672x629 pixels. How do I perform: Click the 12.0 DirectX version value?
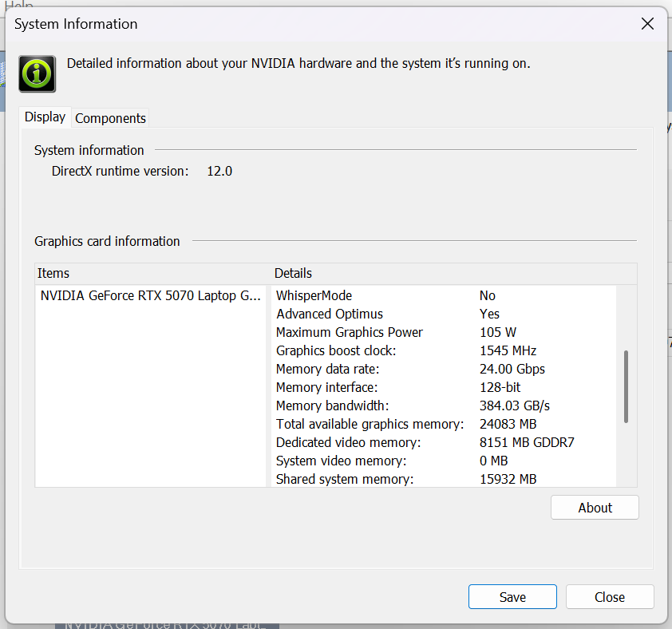(x=219, y=171)
